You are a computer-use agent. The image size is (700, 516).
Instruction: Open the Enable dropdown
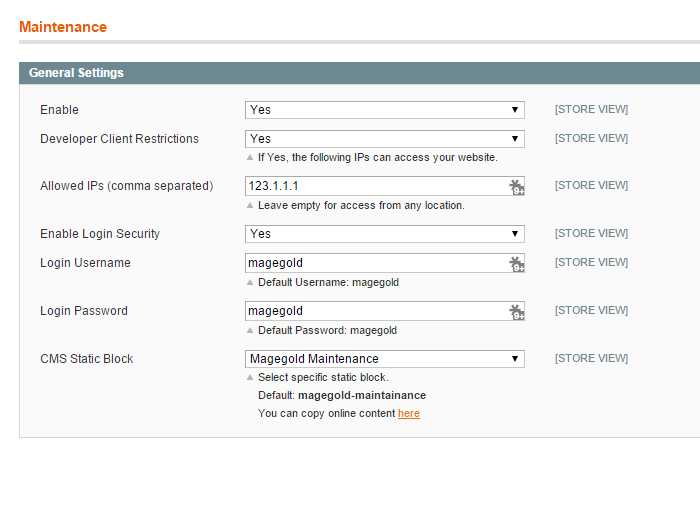(x=385, y=110)
